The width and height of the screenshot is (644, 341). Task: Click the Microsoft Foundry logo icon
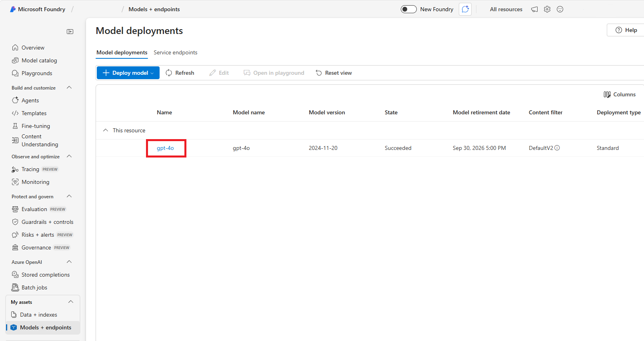pyautogui.click(x=13, y=9)
